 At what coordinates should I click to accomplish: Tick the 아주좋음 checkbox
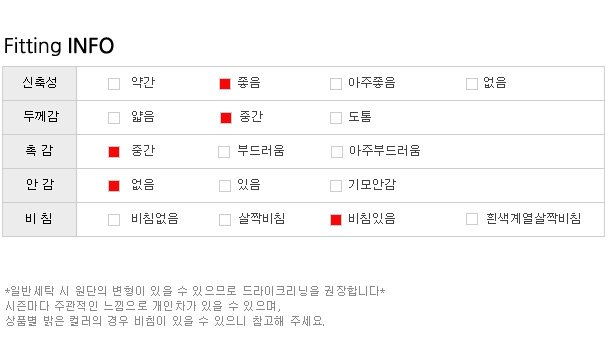tap(336, 84)
